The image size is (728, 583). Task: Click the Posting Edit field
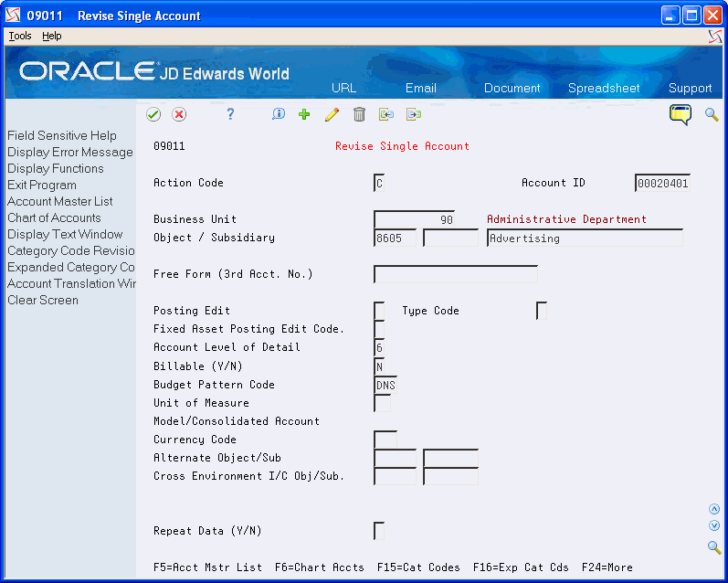click(379, 311)
